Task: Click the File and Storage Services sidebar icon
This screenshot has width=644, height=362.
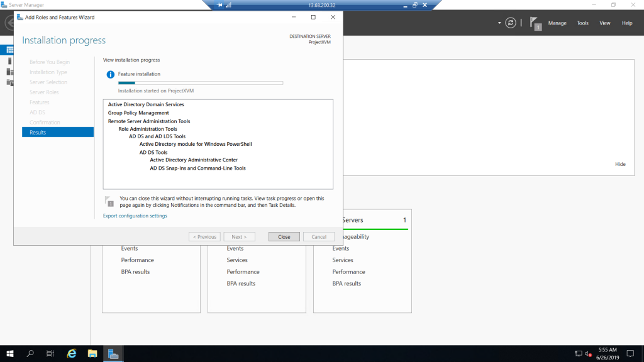Action: [9, 82]
